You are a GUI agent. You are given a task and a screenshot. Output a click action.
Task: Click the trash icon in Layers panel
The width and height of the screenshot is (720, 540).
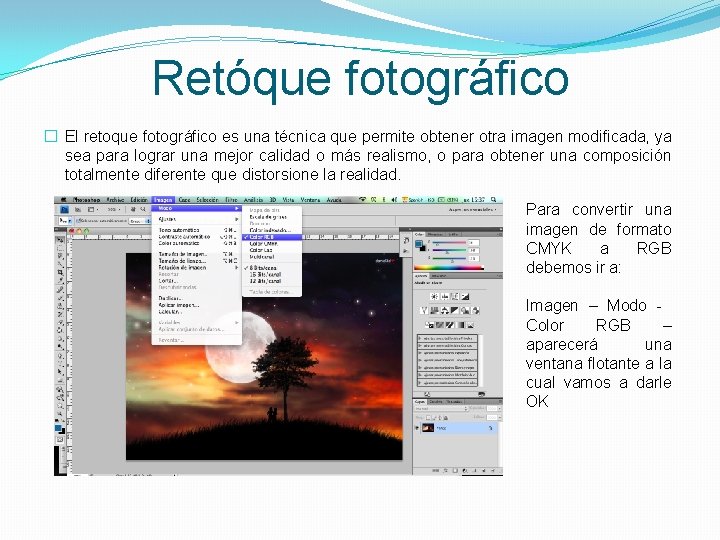[493, 471]
